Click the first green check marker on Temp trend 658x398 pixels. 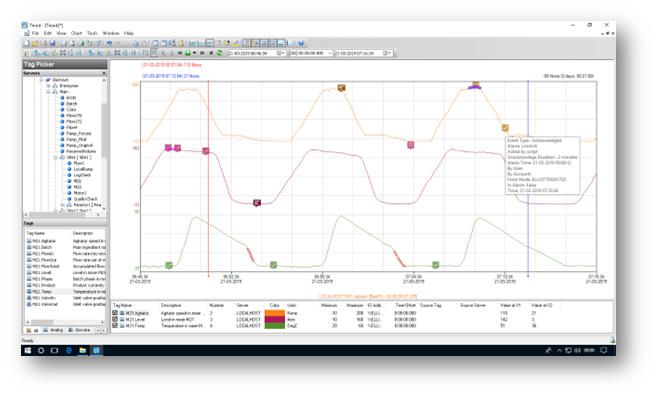coord(169,265)
